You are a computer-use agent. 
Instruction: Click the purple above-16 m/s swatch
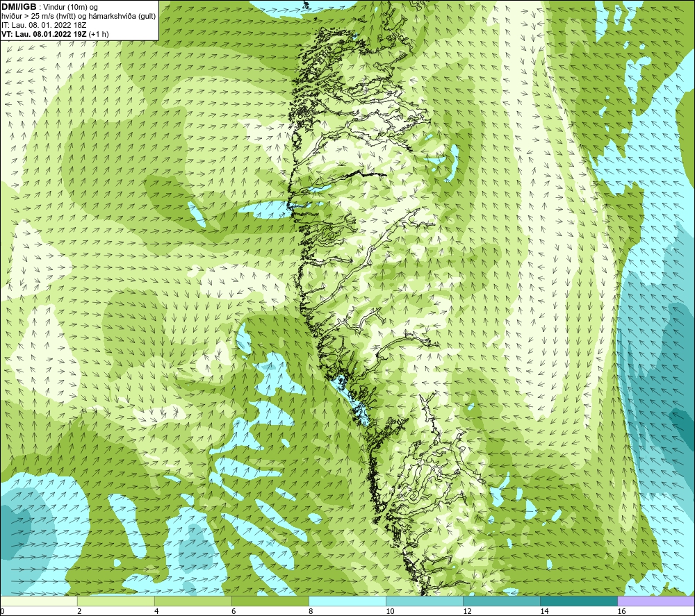click(656, 601)
